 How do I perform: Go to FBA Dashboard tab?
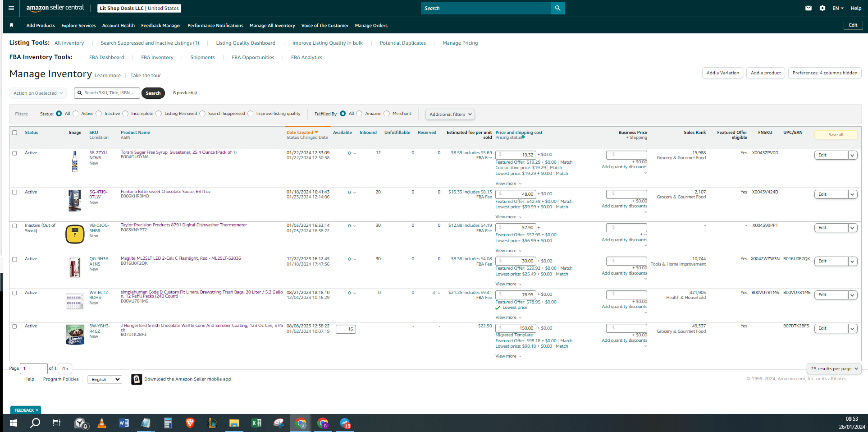107,58
